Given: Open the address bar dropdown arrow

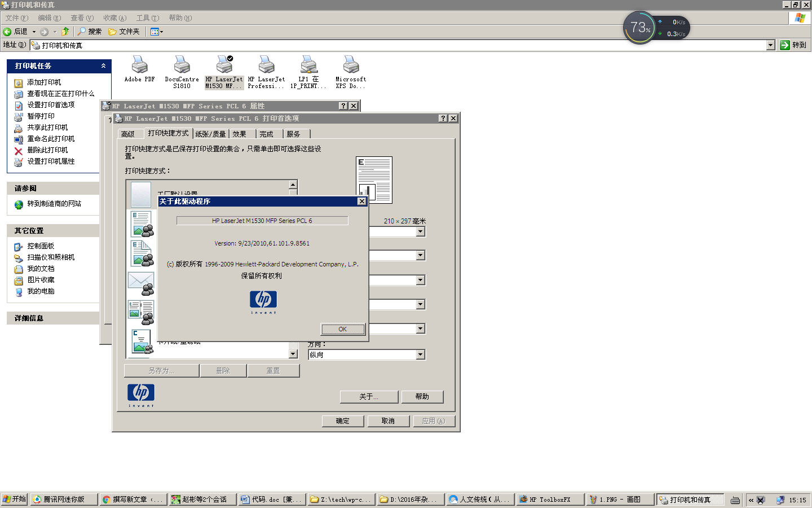Looking at the screenshot, I should [x=771, y=45].
